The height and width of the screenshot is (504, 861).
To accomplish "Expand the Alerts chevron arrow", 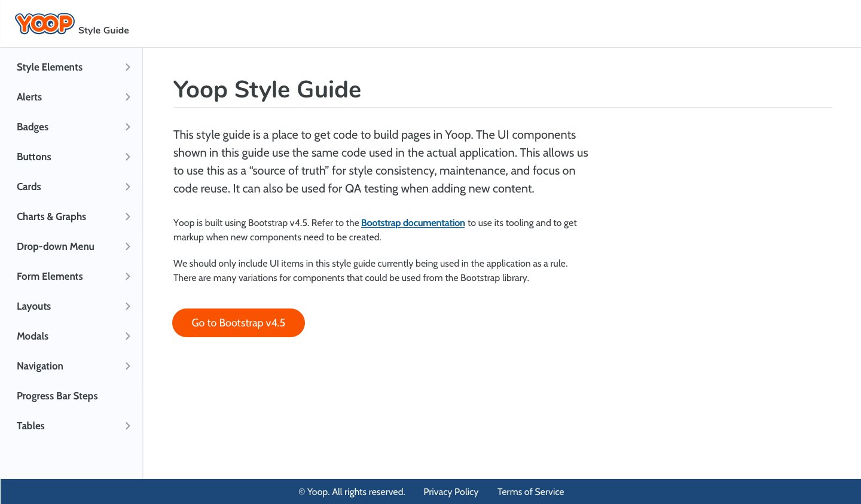I will 127,97.
